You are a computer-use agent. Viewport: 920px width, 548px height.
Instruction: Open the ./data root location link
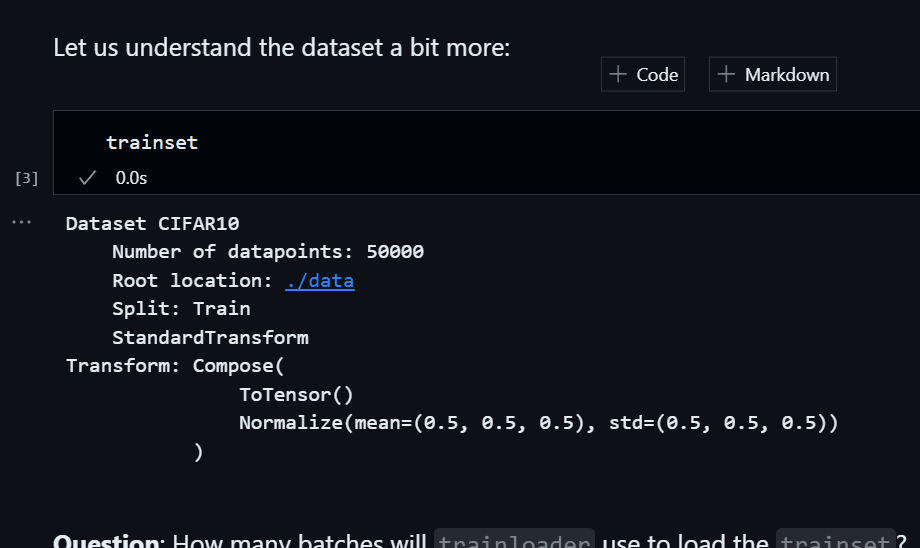(319, 281)
